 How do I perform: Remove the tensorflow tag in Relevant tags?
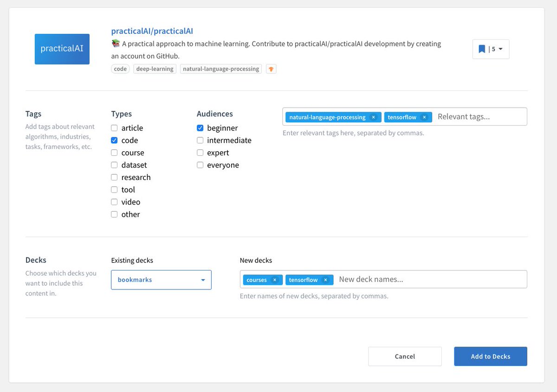pyautogui.click(x=424, y=117)
